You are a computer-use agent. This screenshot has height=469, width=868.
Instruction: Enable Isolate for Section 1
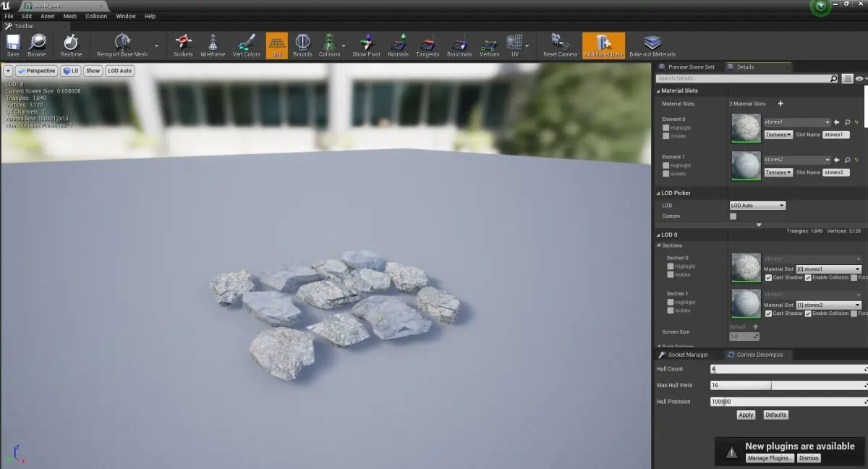pyautogui.click(x=671, y=310)
